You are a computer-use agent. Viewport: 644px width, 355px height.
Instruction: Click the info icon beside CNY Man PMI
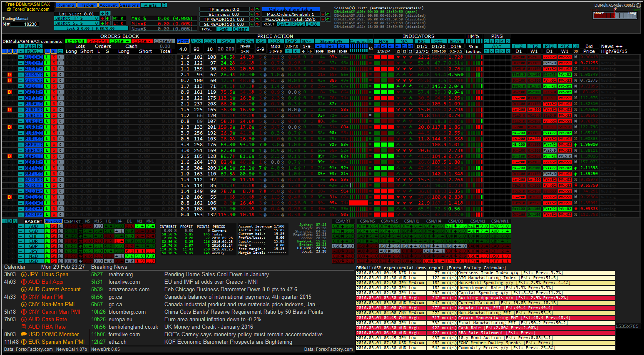pos(24,297)
